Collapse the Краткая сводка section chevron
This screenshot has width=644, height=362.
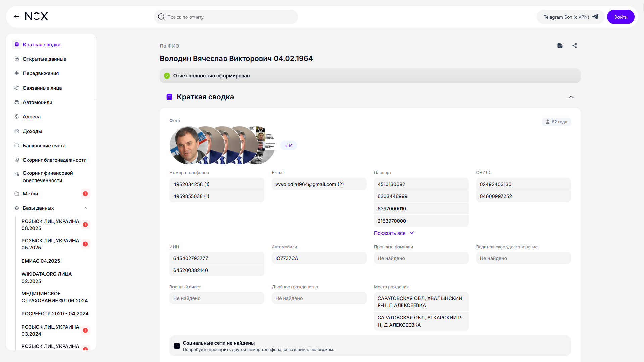pos(571,97)
